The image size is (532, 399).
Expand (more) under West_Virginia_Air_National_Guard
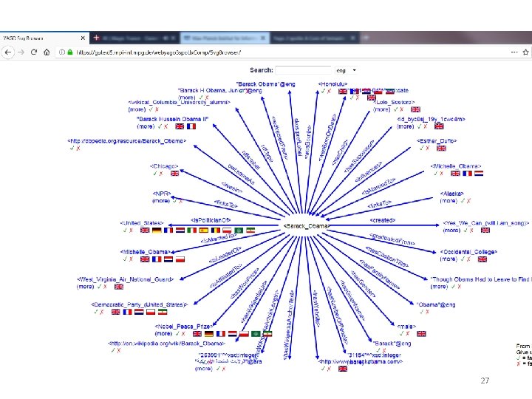[x=85, y=287]
